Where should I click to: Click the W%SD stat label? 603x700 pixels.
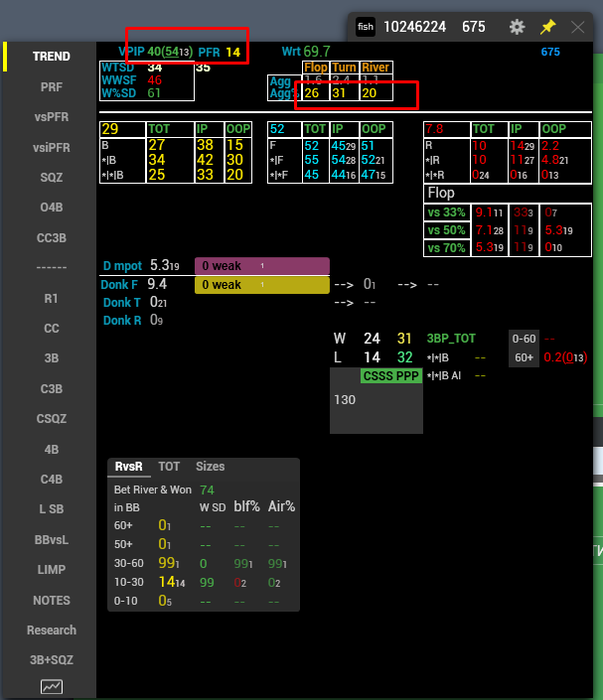click(118, 93)
